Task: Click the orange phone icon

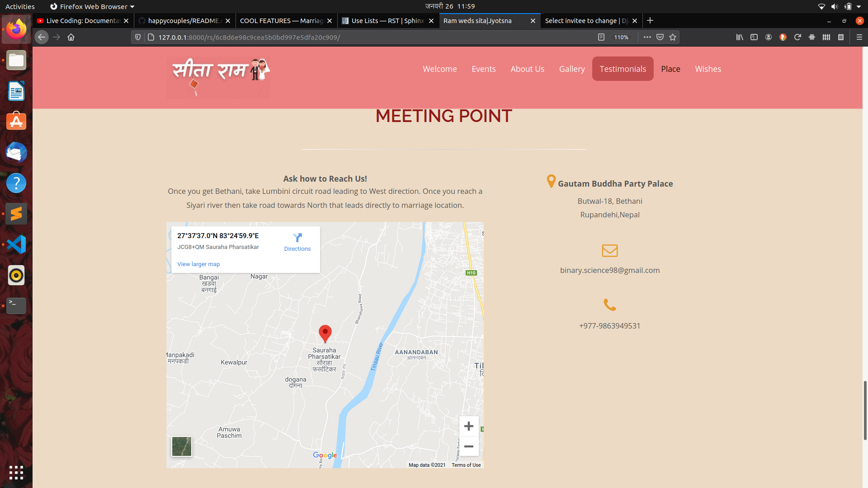Action: click(609, 305)
